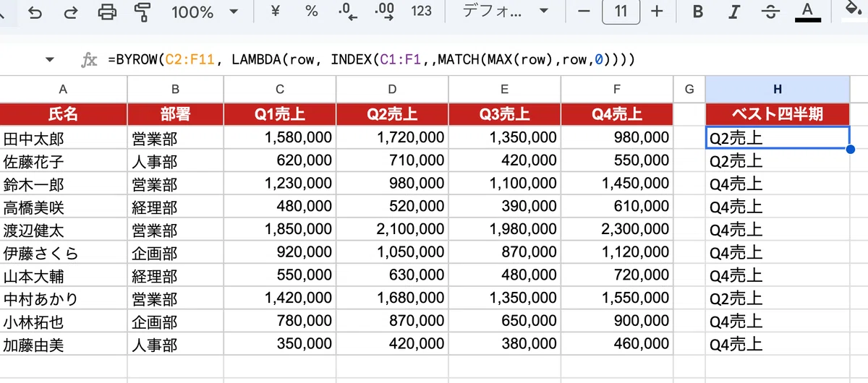Viewport: 868px width, 383px height.
Task: Toggle bold formatting
Action: (x=698, y=12)
